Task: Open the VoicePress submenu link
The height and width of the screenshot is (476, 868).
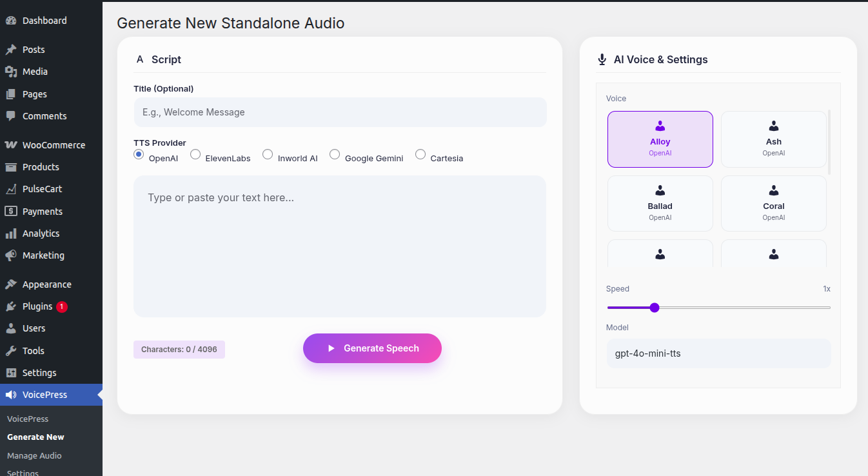Action: coord(28,419)
